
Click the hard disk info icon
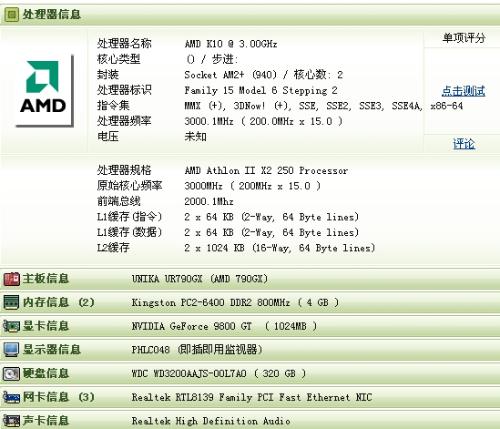(x=11, y=374)
